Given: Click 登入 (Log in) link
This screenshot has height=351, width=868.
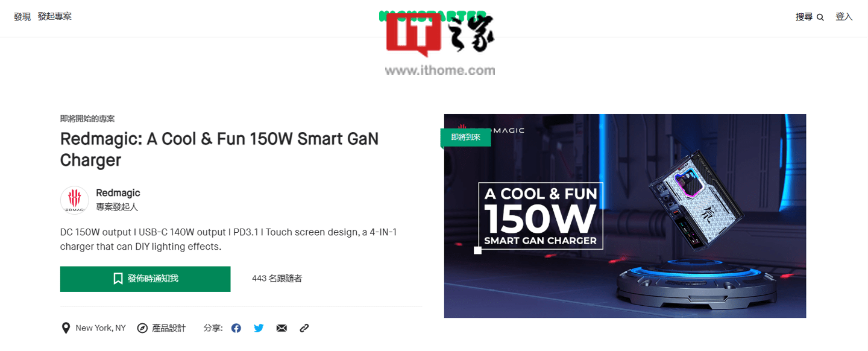Looking at the screenshot, I should pyautogui.click(x=844, y=17).
